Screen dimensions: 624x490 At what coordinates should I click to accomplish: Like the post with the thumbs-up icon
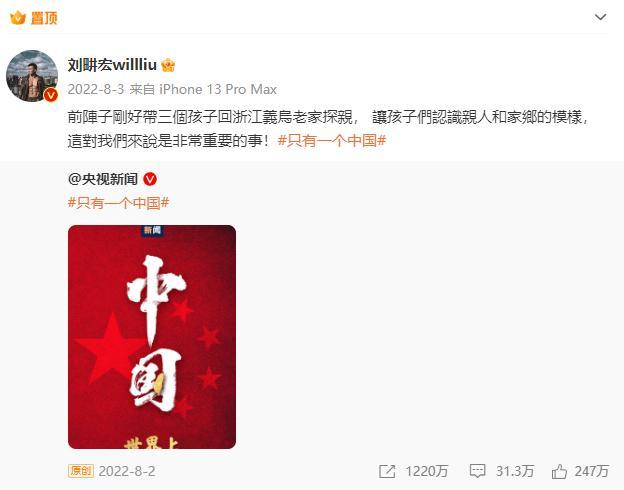tap(559, 471)
